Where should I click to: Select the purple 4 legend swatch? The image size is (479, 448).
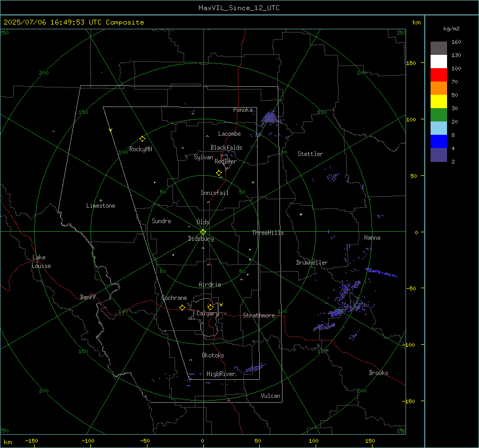pos(439,155)
